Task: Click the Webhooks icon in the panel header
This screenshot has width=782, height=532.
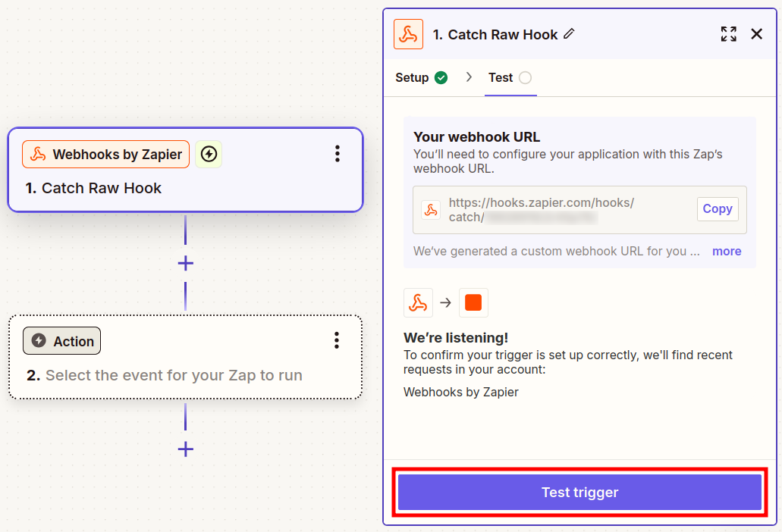Action: tap(408, 35)
